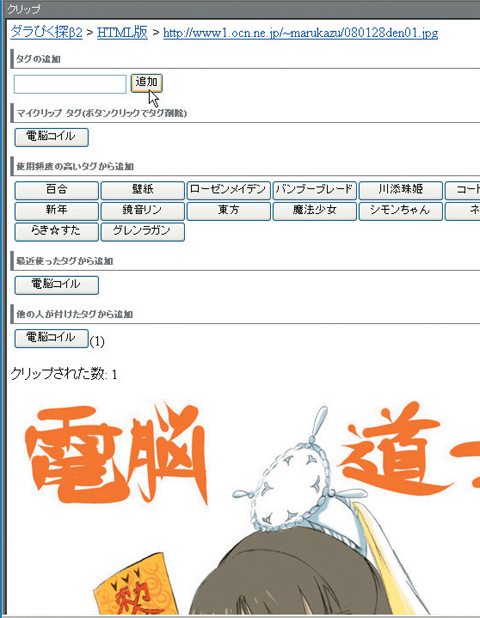
Task: Go to the HTML版 breadcrumb link
Action: [122, 32]
